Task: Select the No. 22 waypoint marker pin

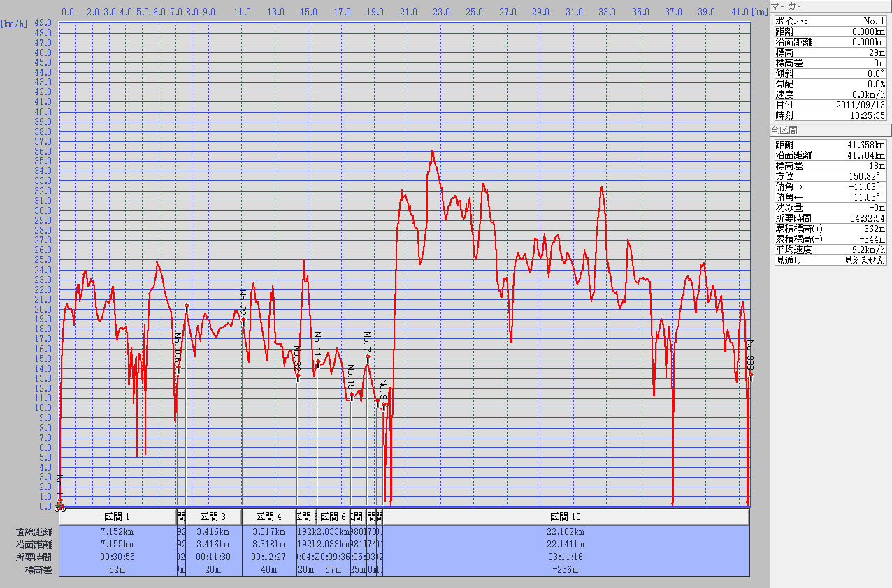Action: [x=243, y=320]
